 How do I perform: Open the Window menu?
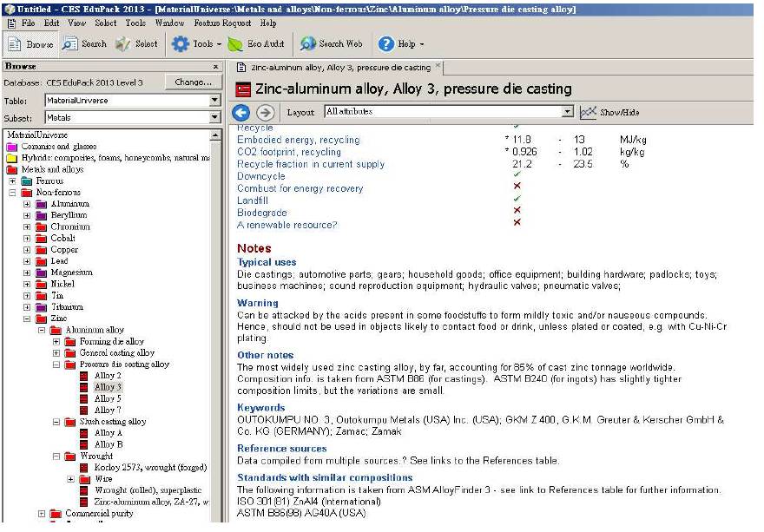coord(169,23)
